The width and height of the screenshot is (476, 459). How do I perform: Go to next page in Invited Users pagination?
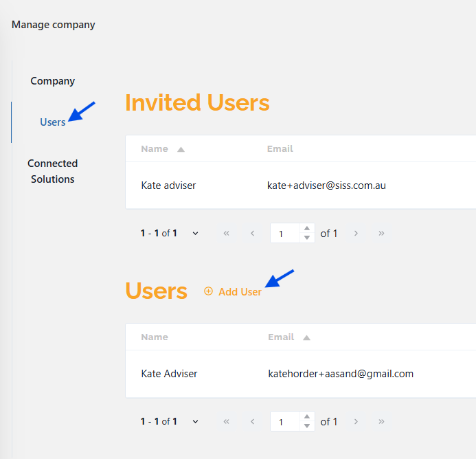356,233
